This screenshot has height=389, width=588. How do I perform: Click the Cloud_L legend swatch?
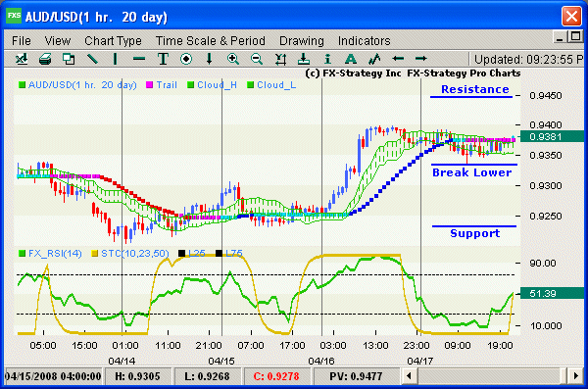251,85
